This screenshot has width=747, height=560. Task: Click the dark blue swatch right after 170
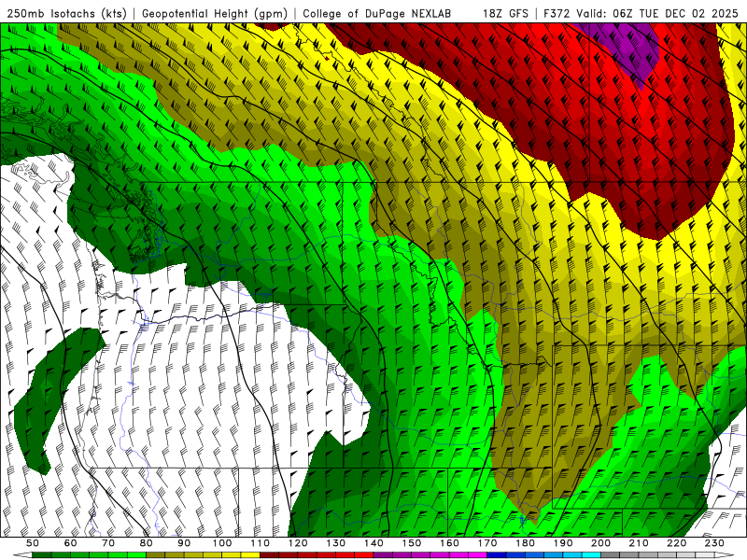pos(497,554)
